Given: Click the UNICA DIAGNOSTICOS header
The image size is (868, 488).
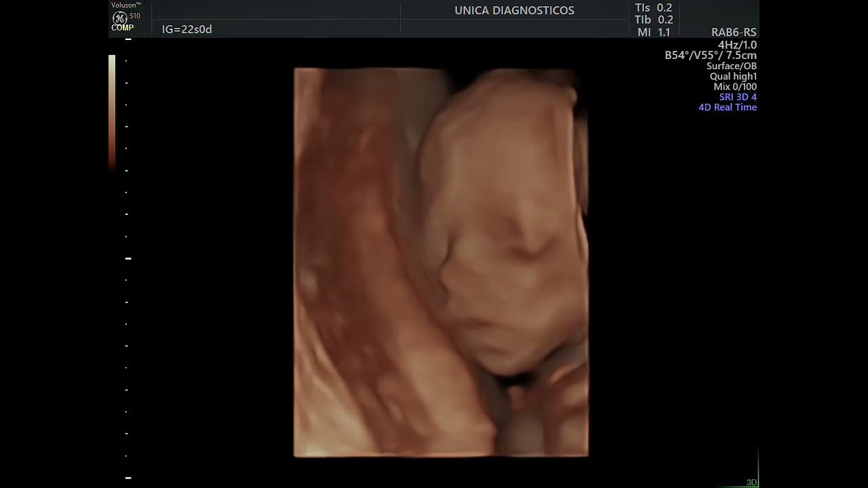Looking at the screenshot, I should 514,11.
